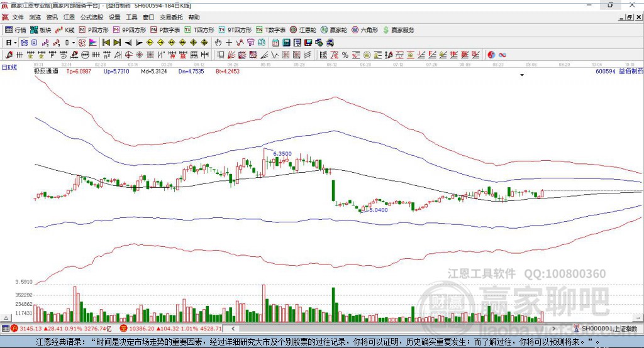Click the Dn=4.7535 value
The image size is (644, 348).
tap(191, 71)
